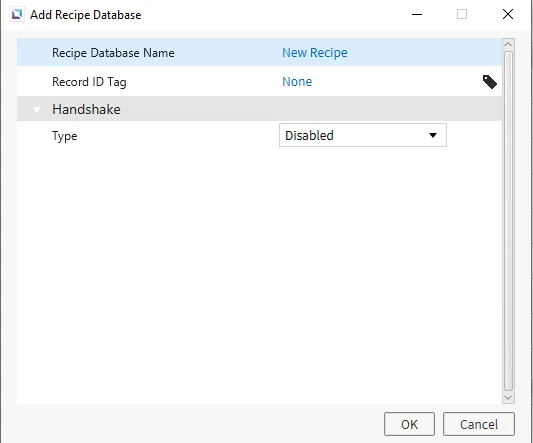This screenshot has height=443, width=533.
Task: Click the scrollbar down arrow
Action: (508, 397)
